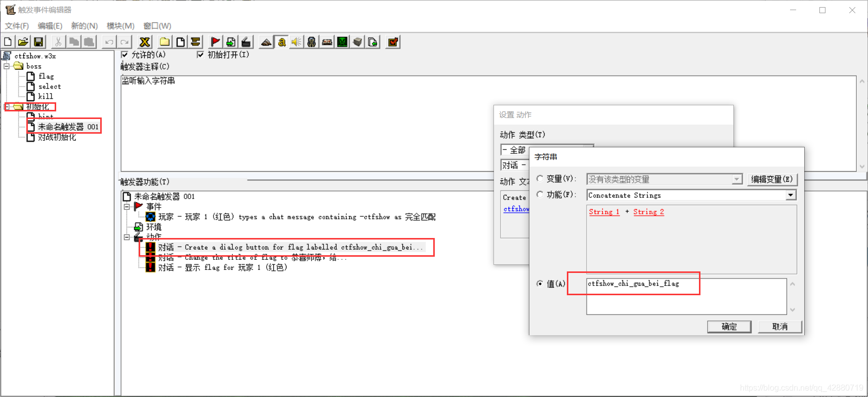The width and height of the screenshot is (868, 397).
Task: Select the 未命名触发器 001 trigger in tree
Action: point(68,127)
